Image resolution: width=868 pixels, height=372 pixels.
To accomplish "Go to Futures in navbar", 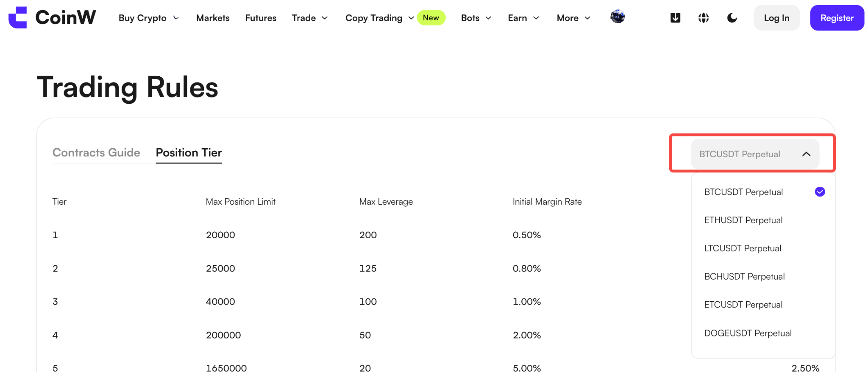I will click(261, 18).
